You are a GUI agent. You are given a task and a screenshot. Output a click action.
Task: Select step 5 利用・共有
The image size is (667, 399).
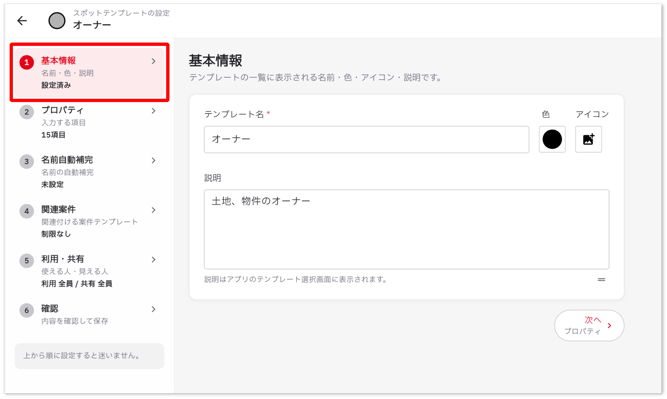89,271
